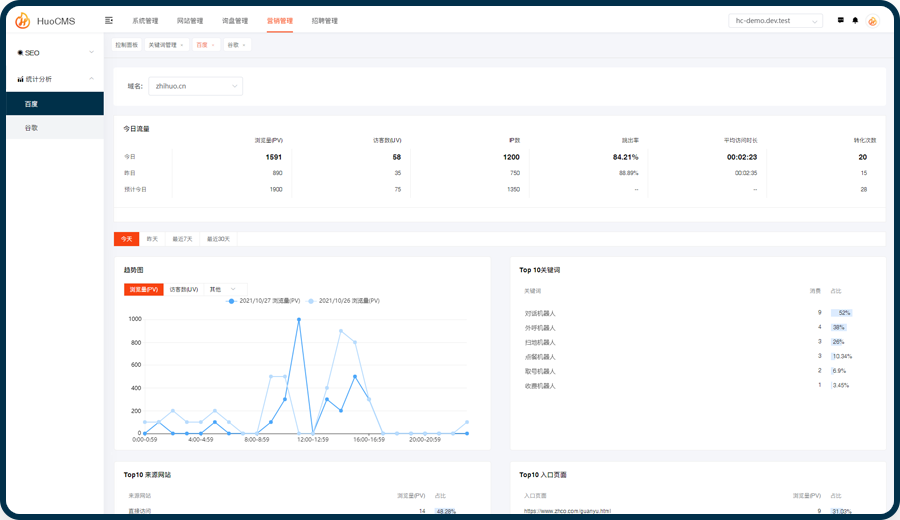Close the 关键词管理 page tab
Screen dimensions: 900x520
[x=182, y=45]
